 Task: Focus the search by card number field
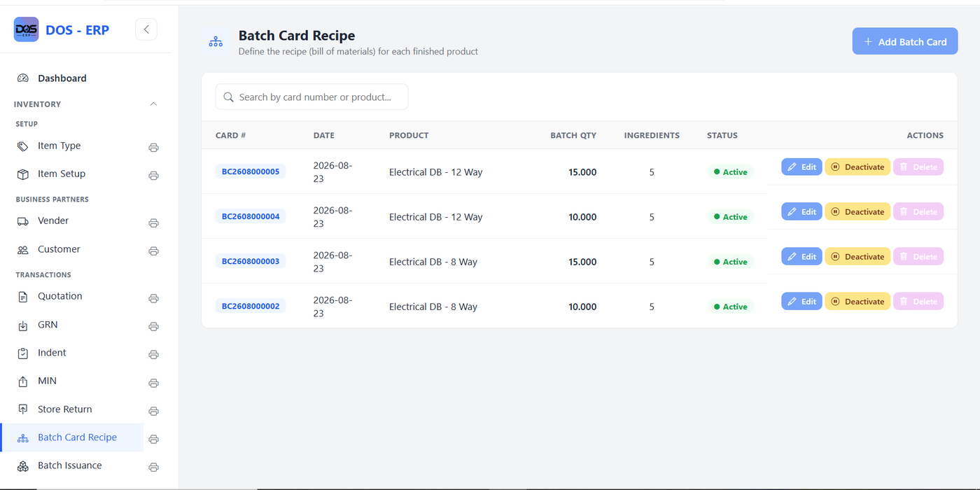click(311, 97)
